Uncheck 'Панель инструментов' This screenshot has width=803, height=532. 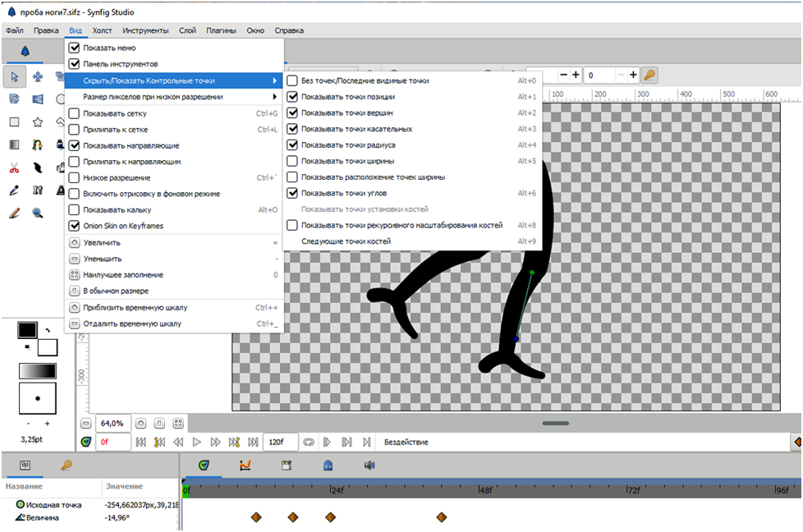[x=74, y=64]
